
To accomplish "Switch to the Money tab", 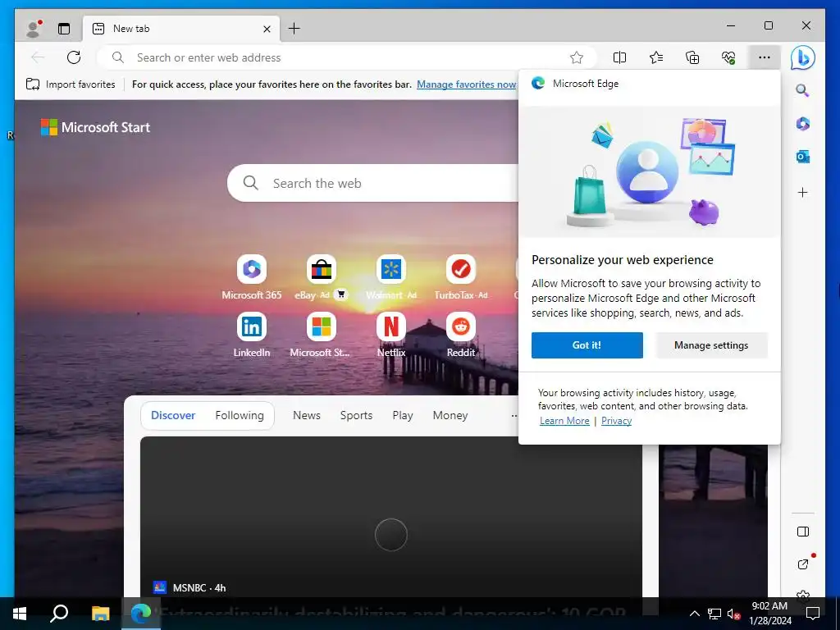I will click(x=450, y=415).
